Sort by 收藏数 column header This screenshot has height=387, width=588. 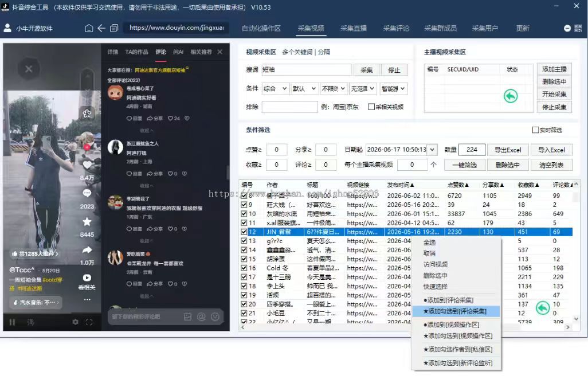click(528, 185)
